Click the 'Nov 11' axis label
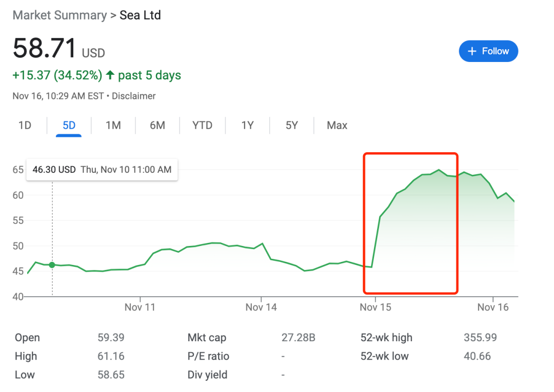The height and width of the screenshot is (392, 554). [140, 307]
